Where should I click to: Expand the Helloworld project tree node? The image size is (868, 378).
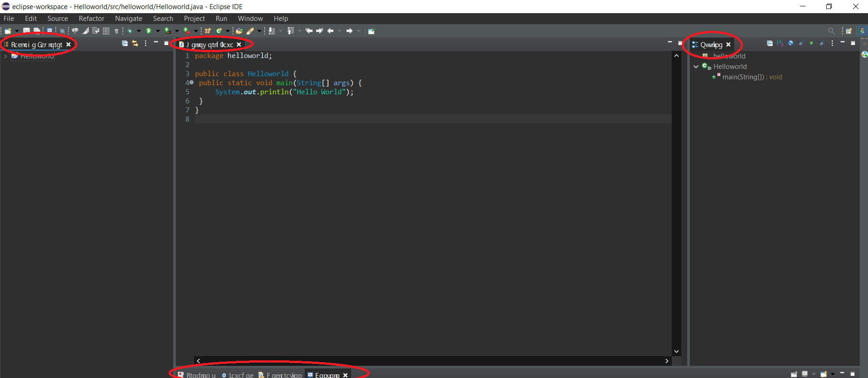pos(5,56)
